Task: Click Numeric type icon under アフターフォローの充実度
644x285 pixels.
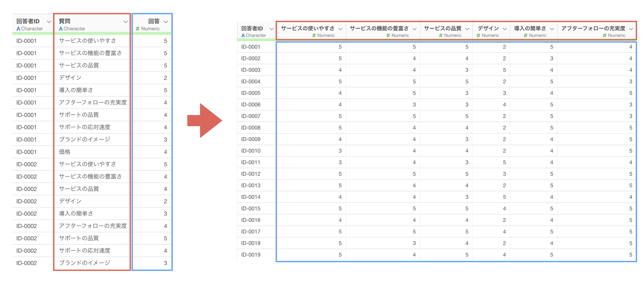Action: tap(605, 36)
